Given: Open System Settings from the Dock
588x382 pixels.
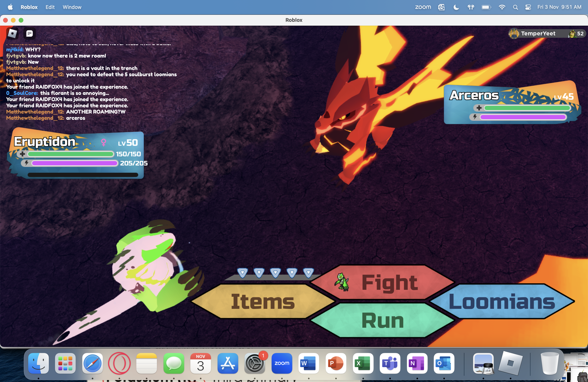Looking at the screenshot, I should coord(255,363).
